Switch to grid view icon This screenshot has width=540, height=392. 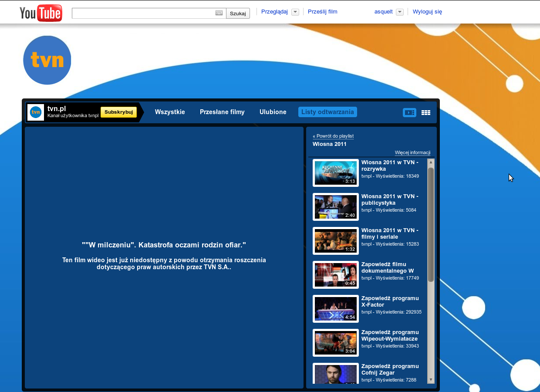pos(426,112)
